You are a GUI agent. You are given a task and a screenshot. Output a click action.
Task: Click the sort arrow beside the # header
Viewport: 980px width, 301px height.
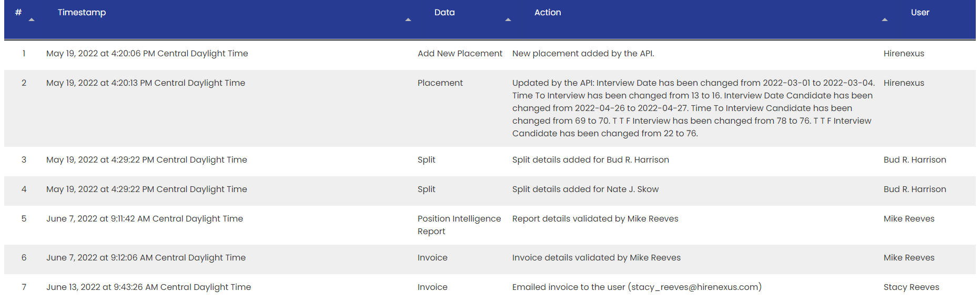click(x=32, y=20)
